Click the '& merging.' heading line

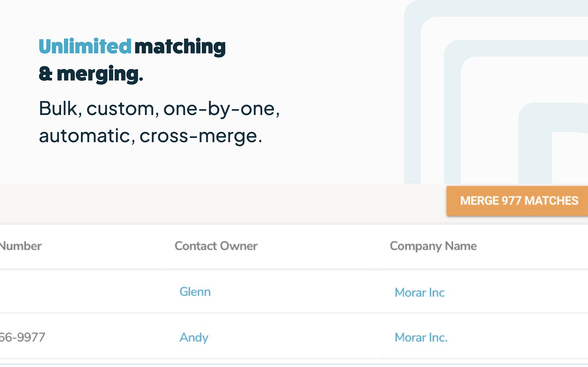coord(91,74)
